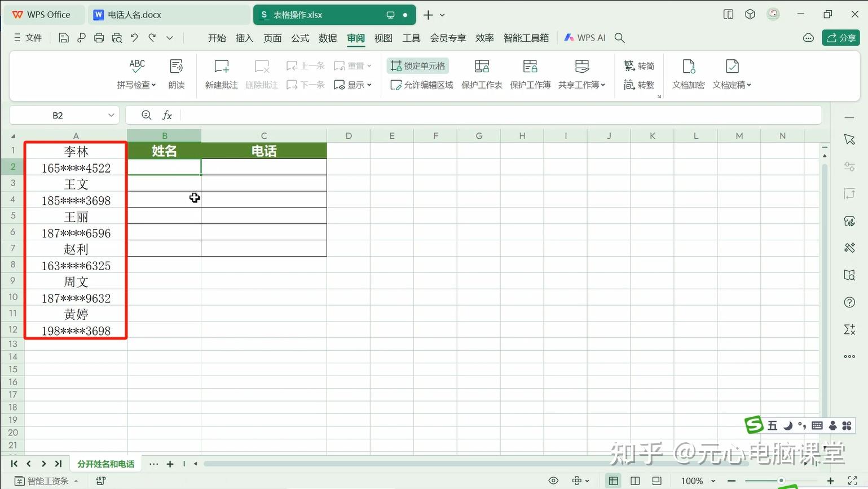Click zoom out minus button

tap(731, 481)
